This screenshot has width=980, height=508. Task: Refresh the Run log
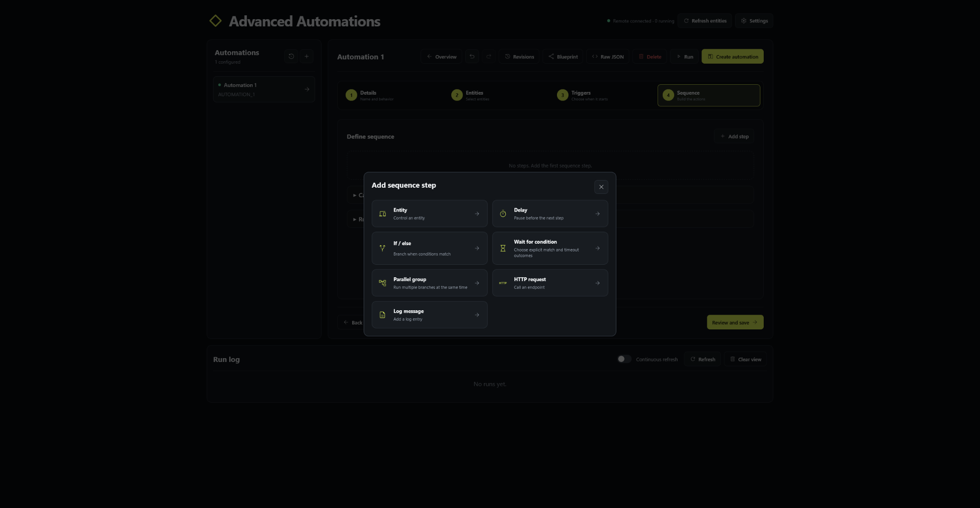tap(702, 359)
